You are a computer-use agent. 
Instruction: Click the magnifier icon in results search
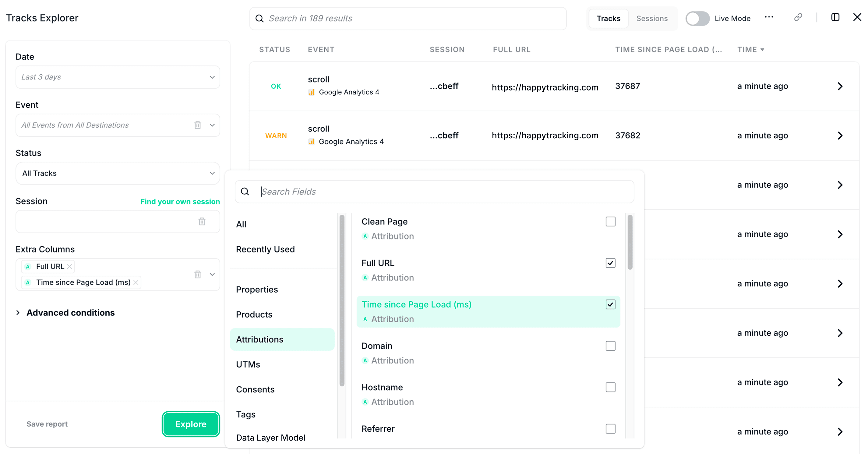click(x=259, y=19)
